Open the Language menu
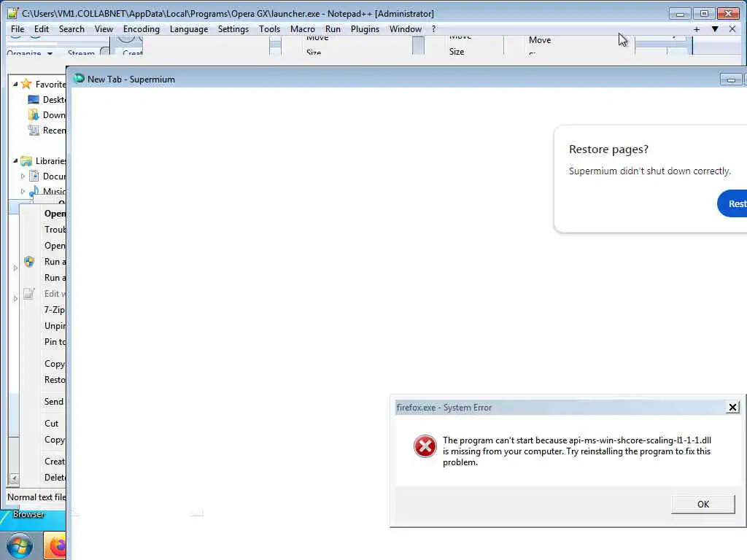Image resolution: width=747 pixels, height=560 pixels. (x=189, y=29)
